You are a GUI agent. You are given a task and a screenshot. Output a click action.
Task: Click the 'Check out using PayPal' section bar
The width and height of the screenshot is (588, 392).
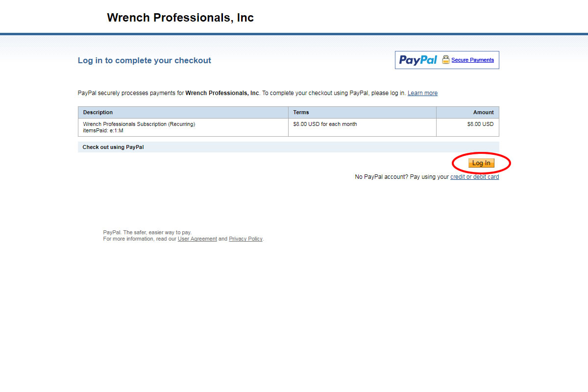coord(289,147)
